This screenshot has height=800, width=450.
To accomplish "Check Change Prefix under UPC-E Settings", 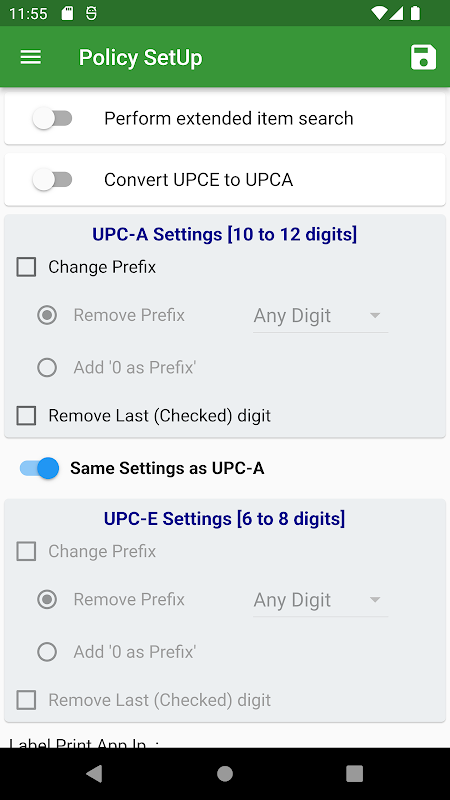I will tap(26, 551).
